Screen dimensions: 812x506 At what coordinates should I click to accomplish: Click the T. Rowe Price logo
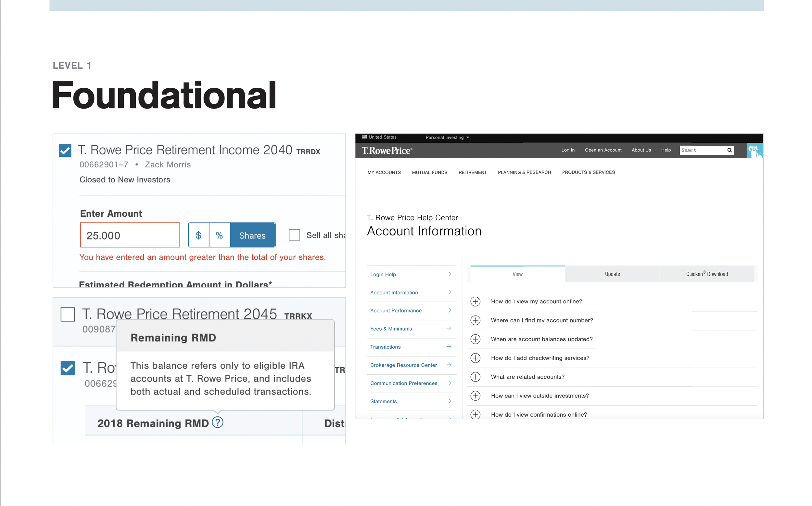[x=387, y=150]
